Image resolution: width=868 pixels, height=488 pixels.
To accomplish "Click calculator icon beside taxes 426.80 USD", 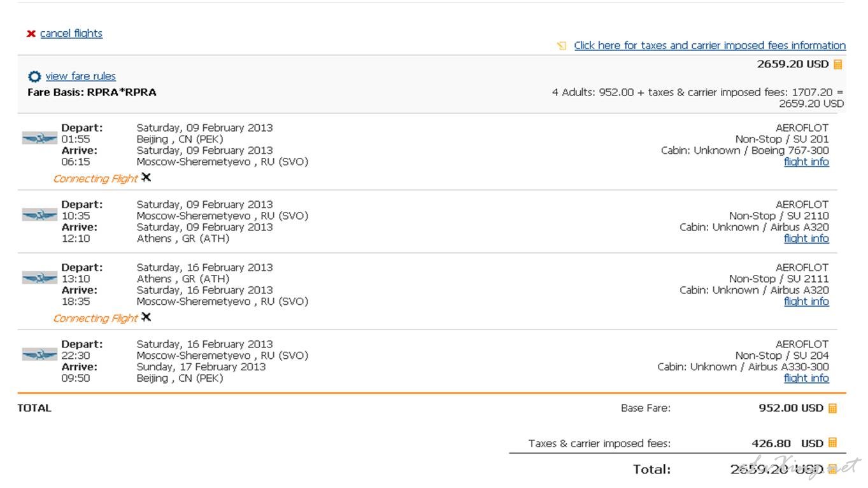I will tap(832, 443).
